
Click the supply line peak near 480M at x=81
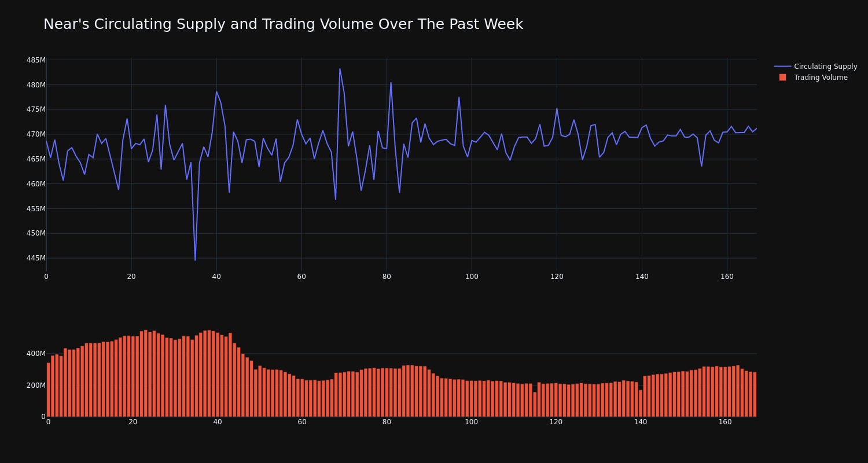click(391, 83)
